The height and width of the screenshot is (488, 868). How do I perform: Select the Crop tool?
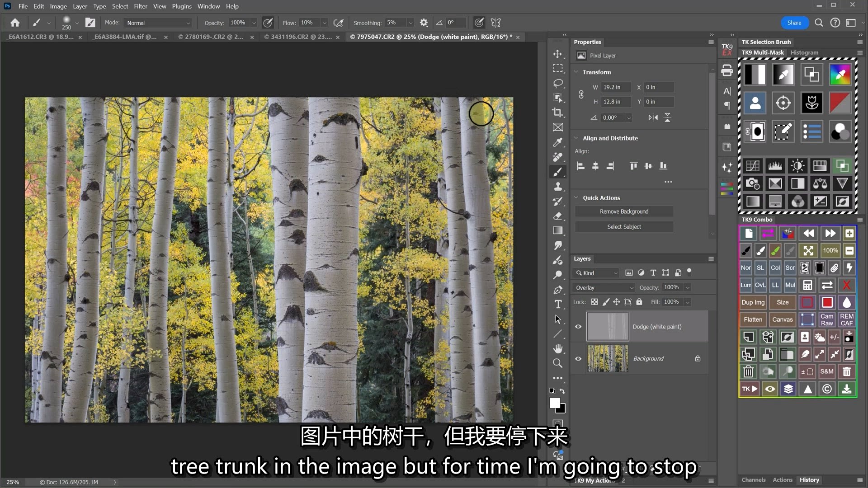[558, 113]
